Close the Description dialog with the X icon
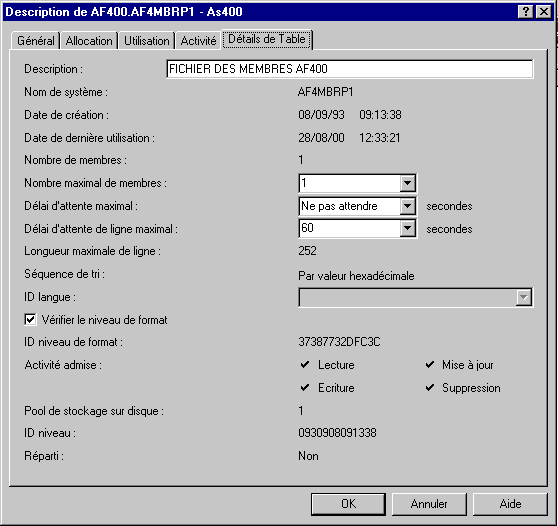 click(544, 12)
